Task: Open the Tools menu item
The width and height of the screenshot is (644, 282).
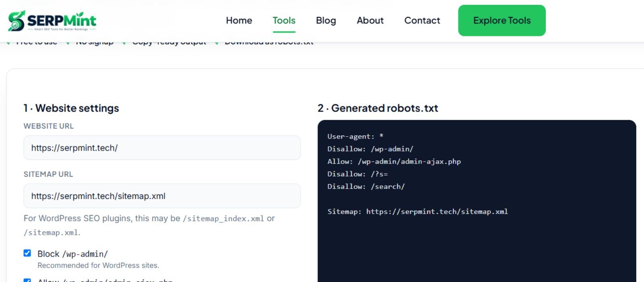Action: click(284, 21)
